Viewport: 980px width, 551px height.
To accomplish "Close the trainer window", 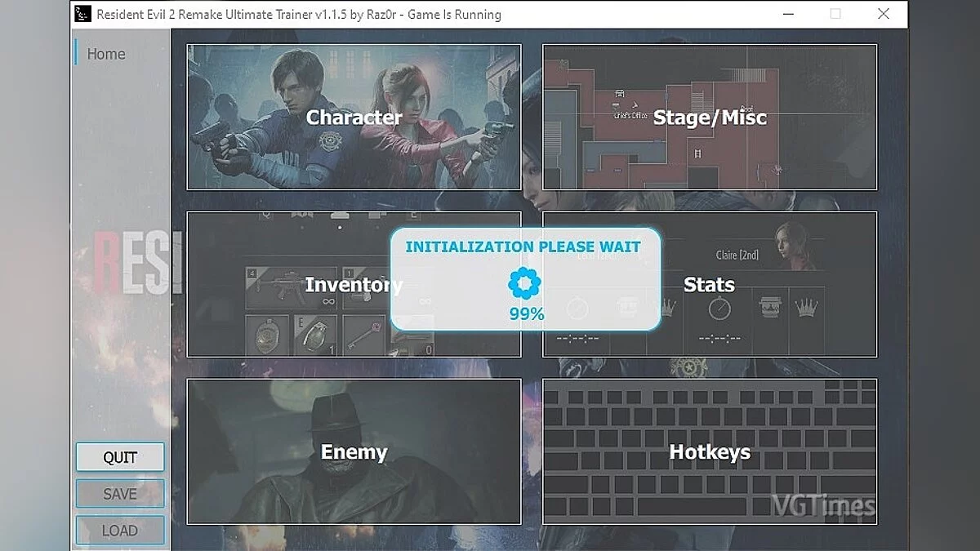I will (884, 14).
